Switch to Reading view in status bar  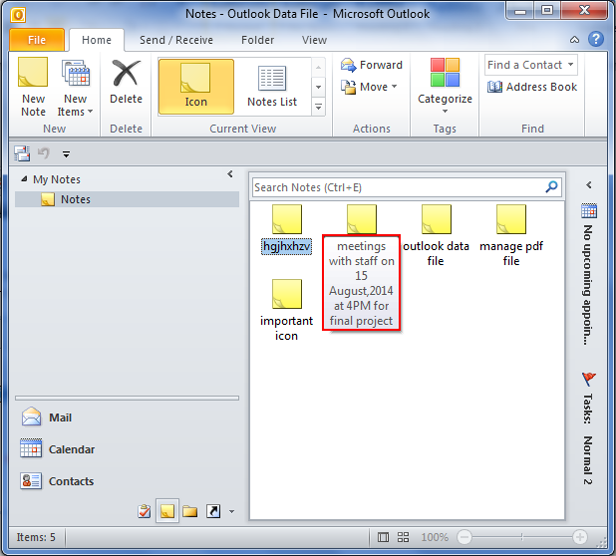pos(403,537)
